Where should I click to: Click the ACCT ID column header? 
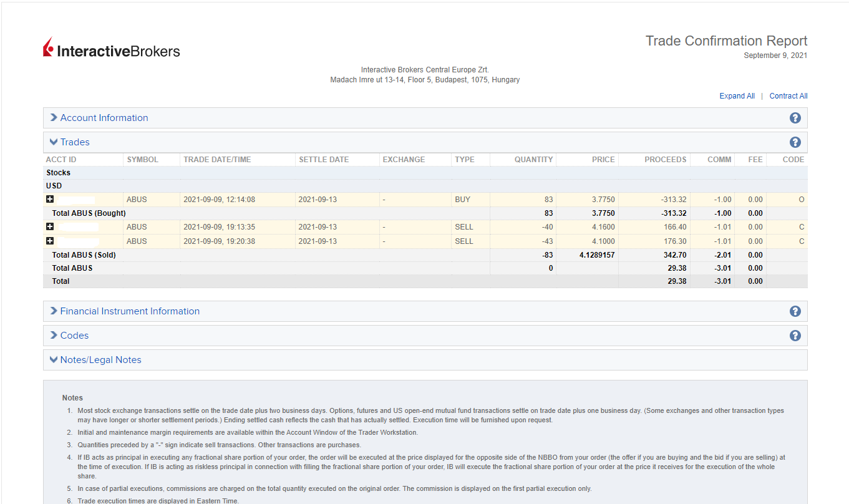click(61, 160)
